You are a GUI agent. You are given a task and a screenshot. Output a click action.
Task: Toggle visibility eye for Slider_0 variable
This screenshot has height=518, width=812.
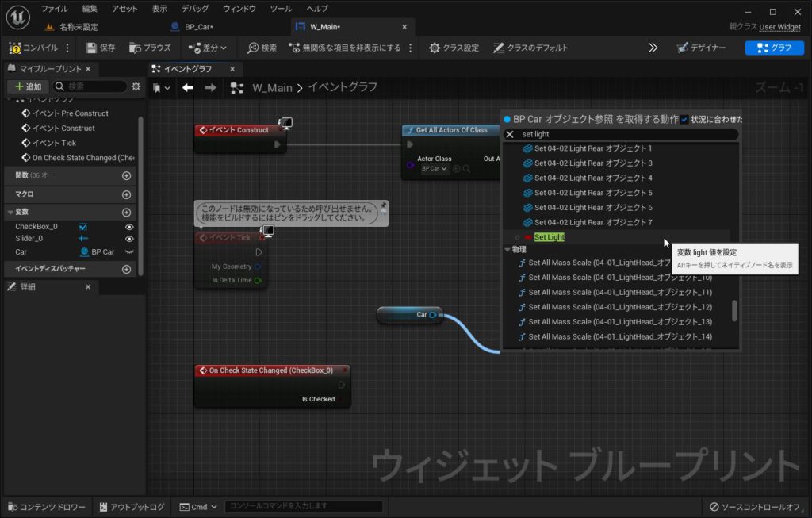click(x=129, y=239)
